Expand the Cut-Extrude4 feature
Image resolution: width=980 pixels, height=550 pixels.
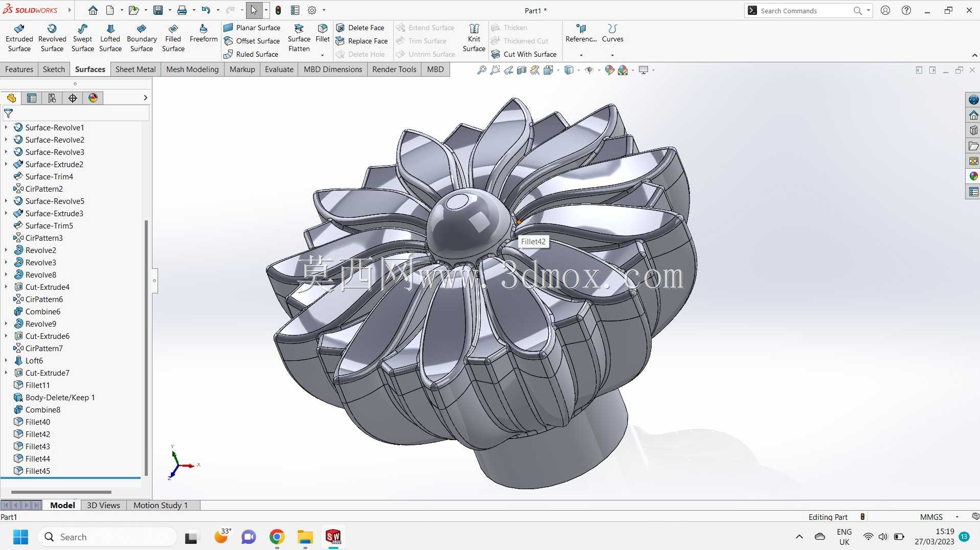point(6,287)
